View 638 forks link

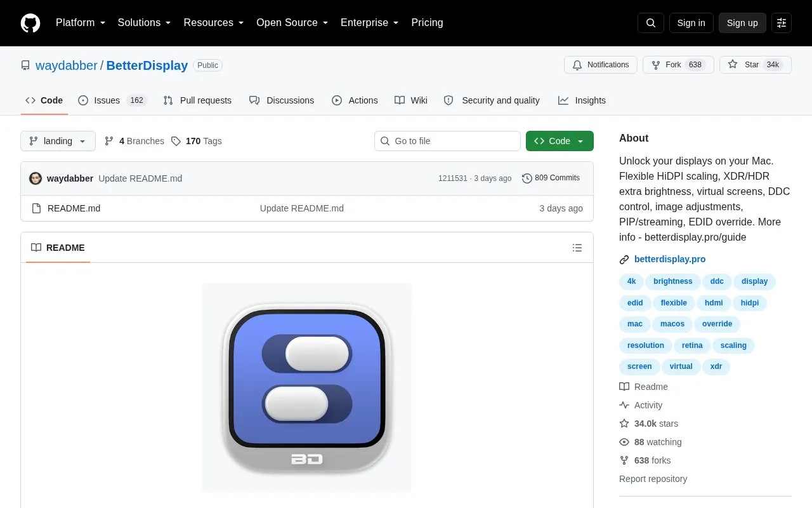click(x=645, y=460)
